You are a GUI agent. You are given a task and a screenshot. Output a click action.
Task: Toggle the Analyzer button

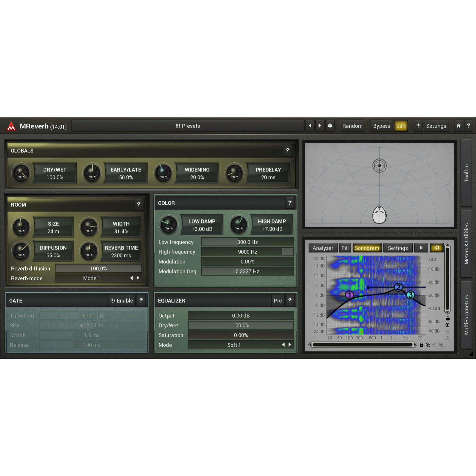[x=323, y=248]
